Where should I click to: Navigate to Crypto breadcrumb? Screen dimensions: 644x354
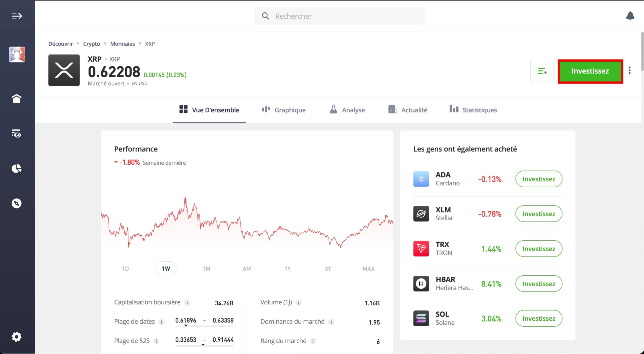pos(92,44)
